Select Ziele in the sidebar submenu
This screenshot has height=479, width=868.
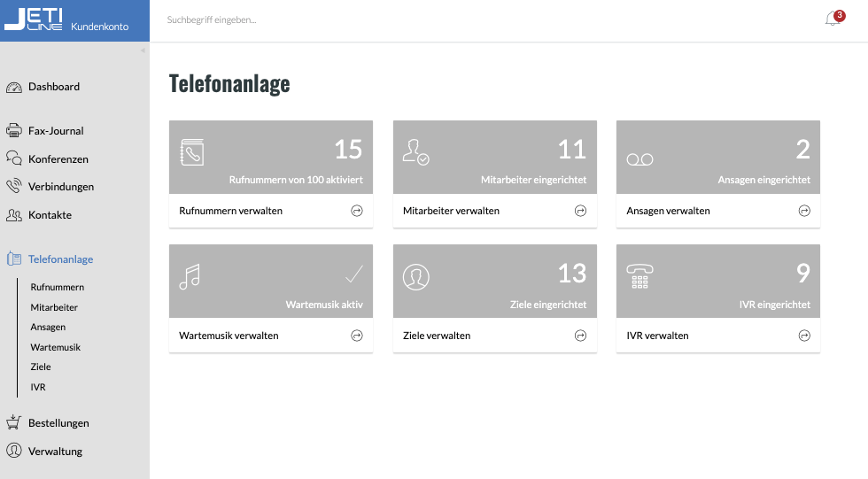tap(41, 367)
